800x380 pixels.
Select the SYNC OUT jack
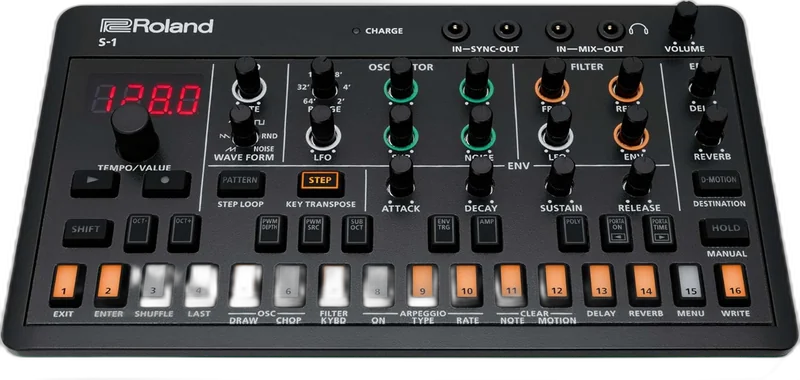tap(508, 30)
